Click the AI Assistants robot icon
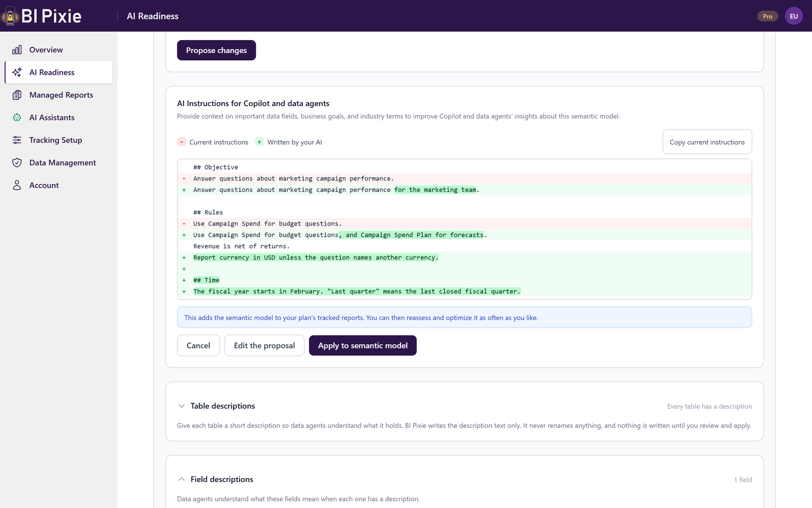Viewport: 812px width, 508px height. point(17,117)
